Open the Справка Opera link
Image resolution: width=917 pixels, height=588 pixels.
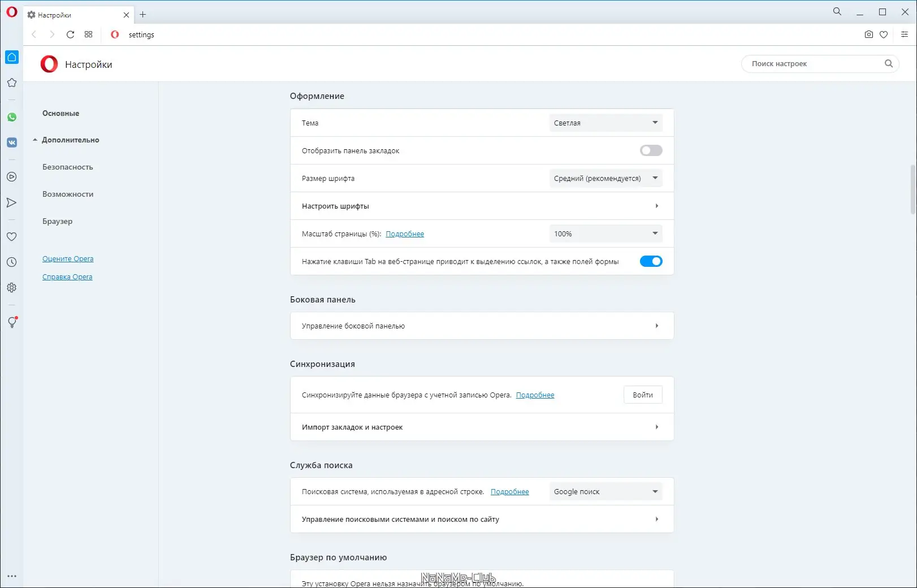pos(67,277)
